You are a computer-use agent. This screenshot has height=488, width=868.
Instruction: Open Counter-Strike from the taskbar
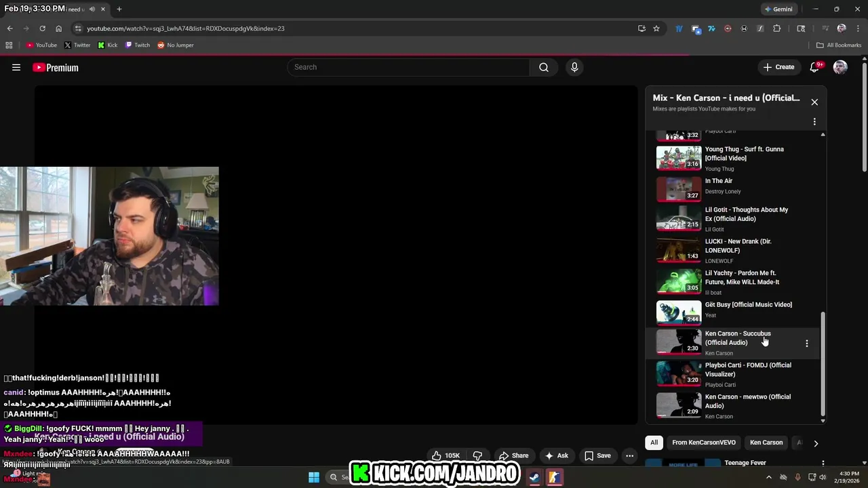point(554,477)
